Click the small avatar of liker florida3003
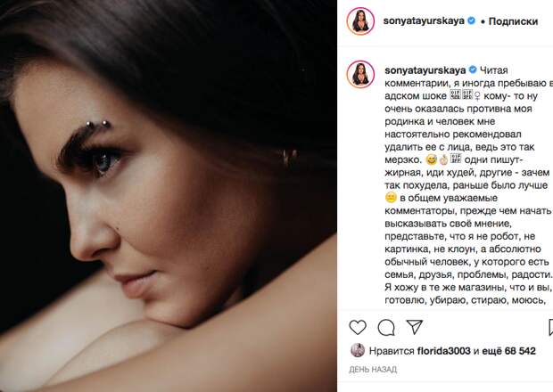The image size is (553, 392). pyautogui.click(x=358, y=350)
